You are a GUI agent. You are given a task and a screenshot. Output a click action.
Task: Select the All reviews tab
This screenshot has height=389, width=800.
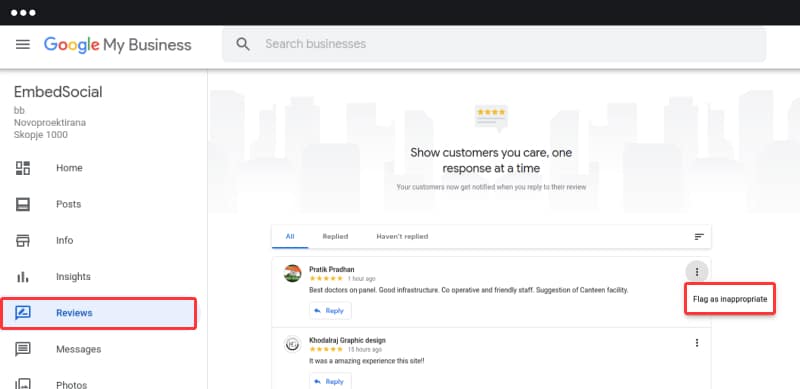(290, 236)
